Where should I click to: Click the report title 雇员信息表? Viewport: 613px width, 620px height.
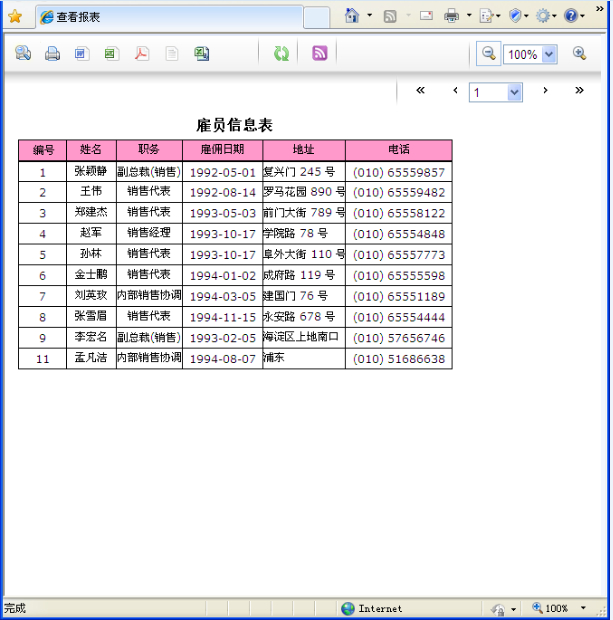(235, 125)
